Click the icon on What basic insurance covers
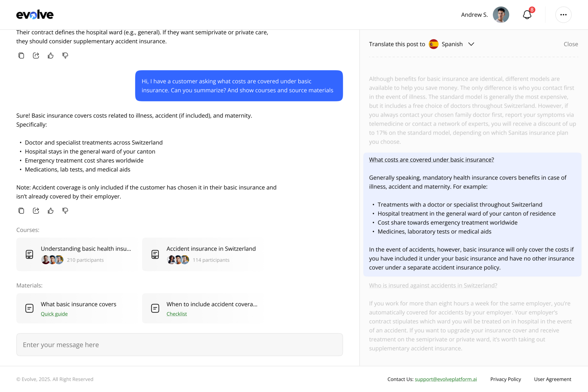588x392 pixels. point(29,308)
